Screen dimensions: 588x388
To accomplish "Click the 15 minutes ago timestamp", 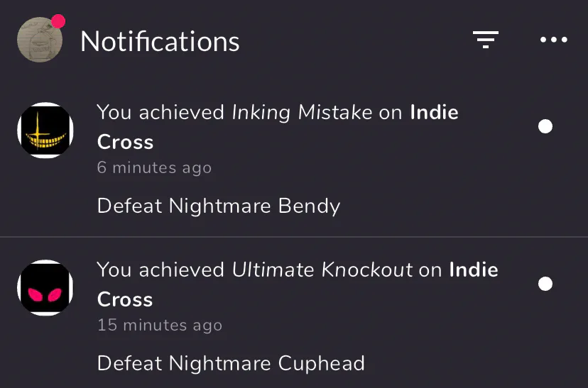I will [x=159, y=325].
